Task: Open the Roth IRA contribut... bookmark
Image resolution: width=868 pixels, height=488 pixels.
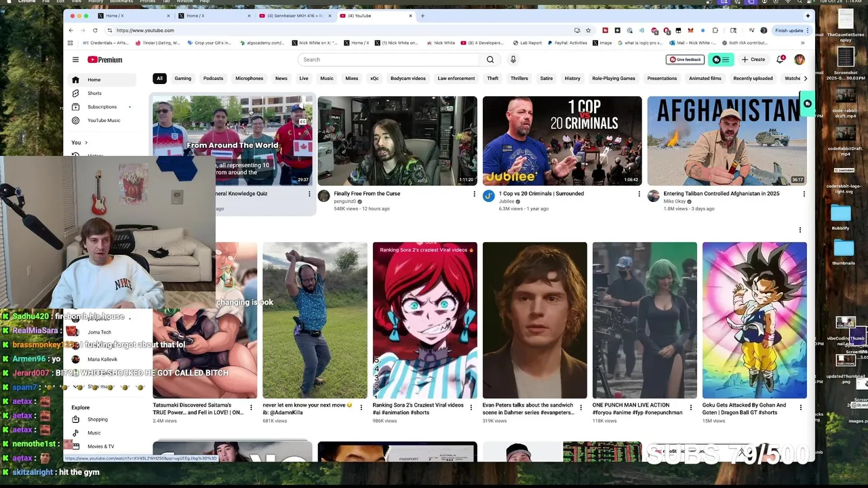Action: (744, 43)
